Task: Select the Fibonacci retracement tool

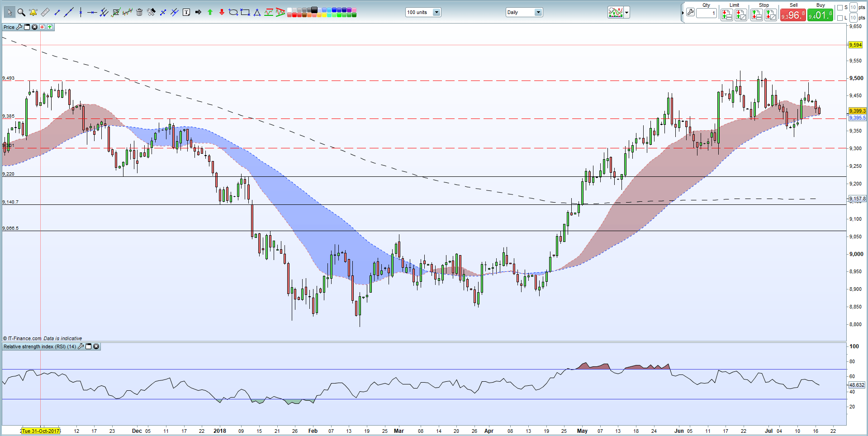Action: tap(116, 12)
